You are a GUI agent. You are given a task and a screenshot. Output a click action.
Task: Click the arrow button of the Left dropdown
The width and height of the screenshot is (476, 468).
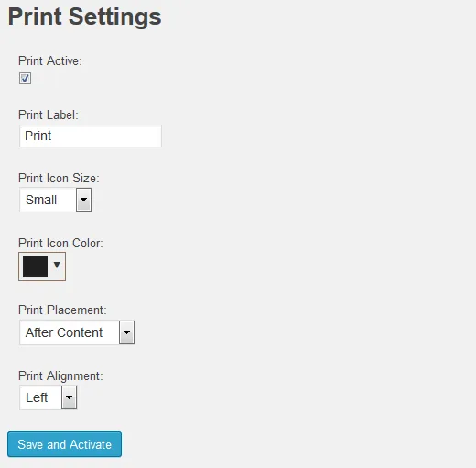70,397
